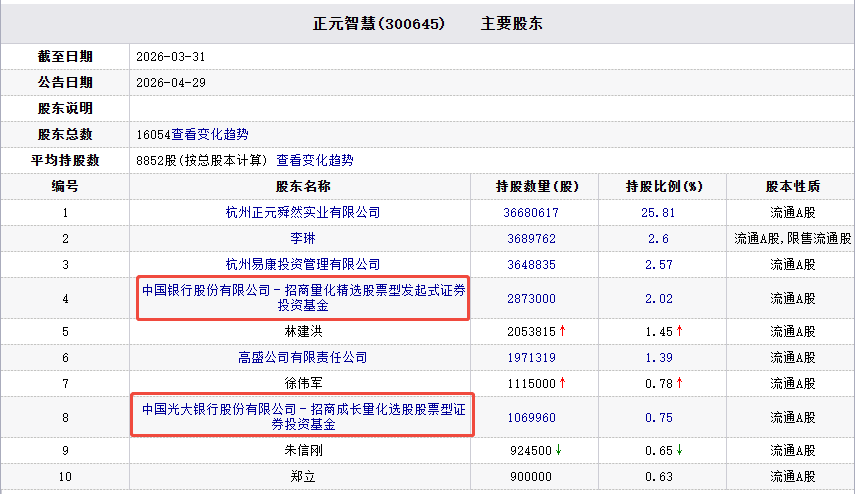
Task: Click holding ratio 1.39
Action: coord(659,357)
